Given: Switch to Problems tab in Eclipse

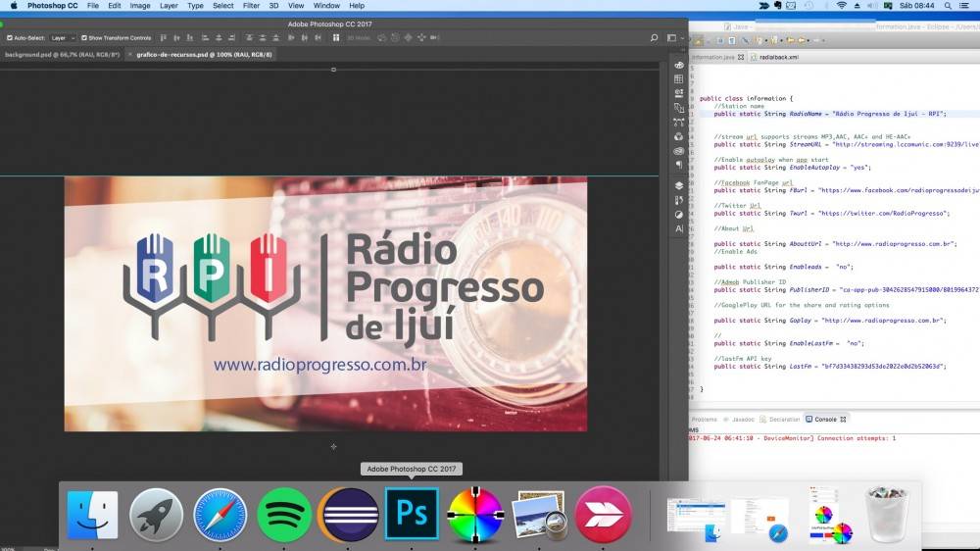Looking at the screenshot, I should (705, 420).
